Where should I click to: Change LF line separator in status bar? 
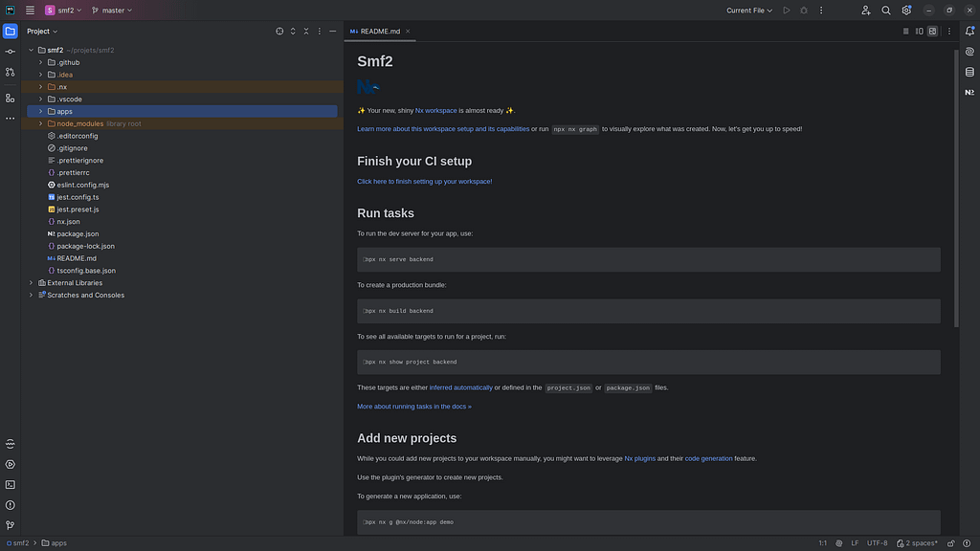click(x=855, y=543)
